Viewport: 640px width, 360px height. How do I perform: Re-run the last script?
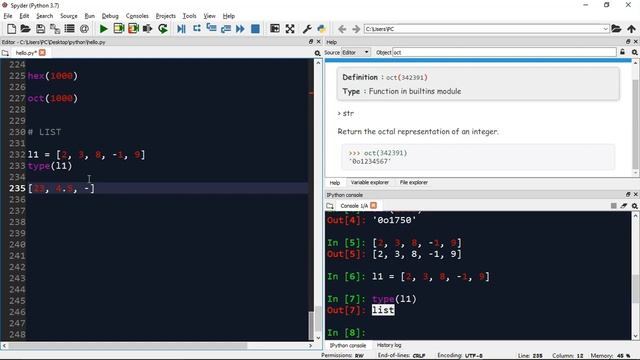(x=162, y=29)
